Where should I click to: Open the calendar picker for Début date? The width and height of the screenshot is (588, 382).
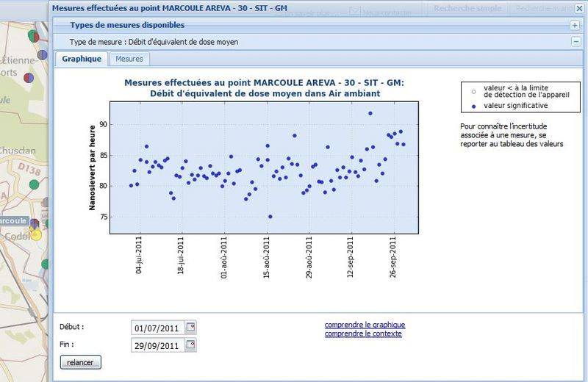click(190, 327)
